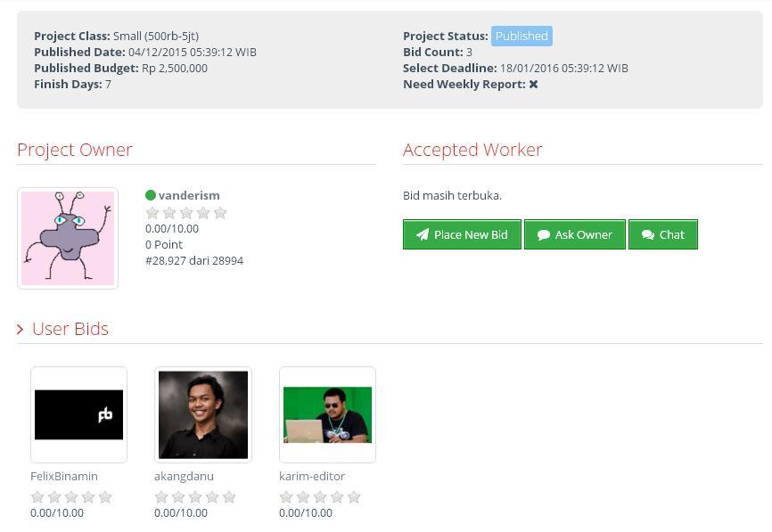This screenshot has width=772, height=532.
Task: Click akangdanu's portrait photo thumbnail
Action: tap(203, 415)
